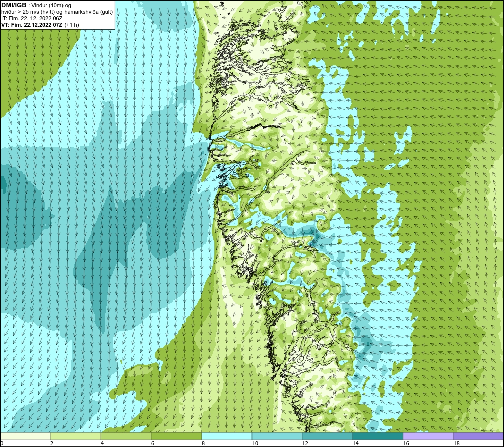Click the scale label '6'

[x=153, y=443]
